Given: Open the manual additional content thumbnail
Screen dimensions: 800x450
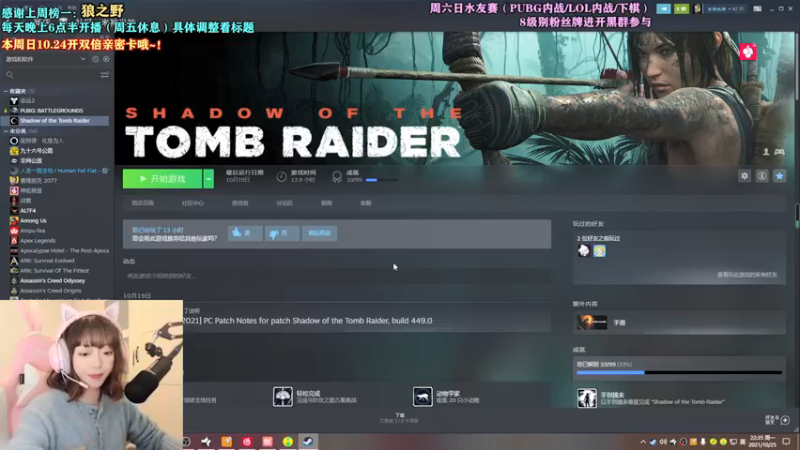Looking at the screenshot, I should (592, 322).
